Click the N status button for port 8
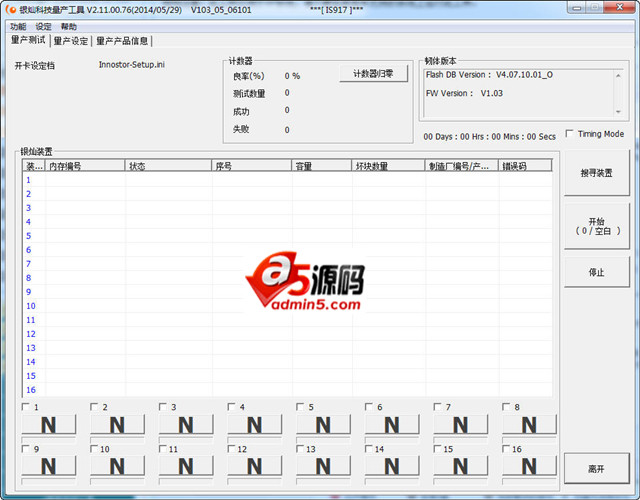 [529, 424]
